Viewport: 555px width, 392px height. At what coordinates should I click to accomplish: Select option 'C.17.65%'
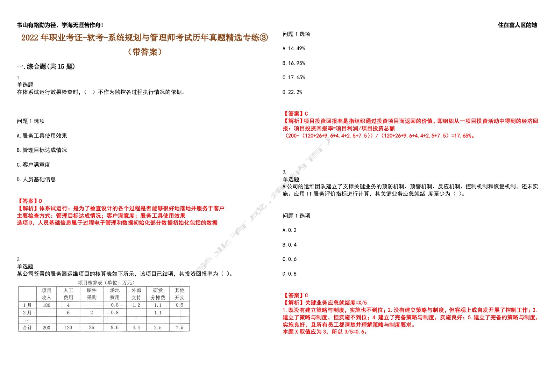(294, 78)
